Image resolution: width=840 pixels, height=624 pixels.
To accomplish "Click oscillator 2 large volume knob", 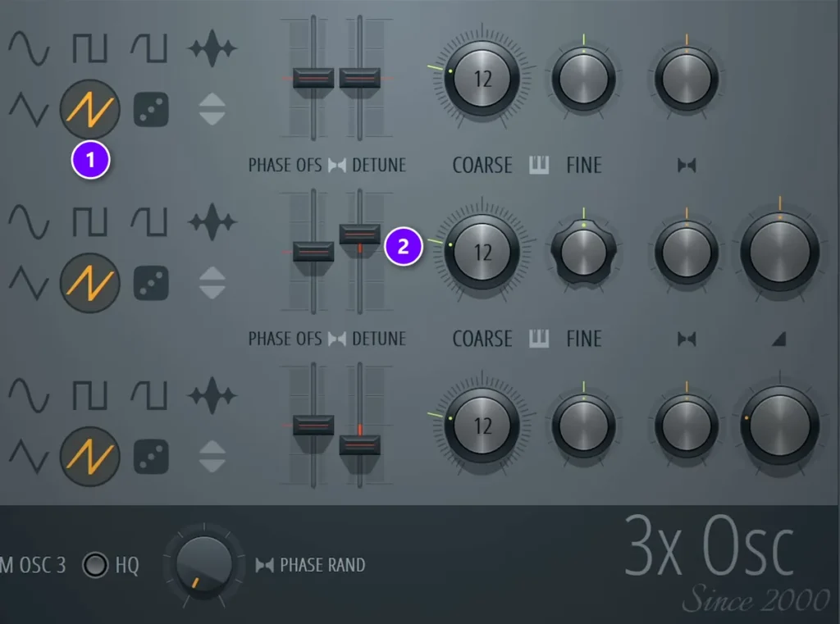I will 779,252.
